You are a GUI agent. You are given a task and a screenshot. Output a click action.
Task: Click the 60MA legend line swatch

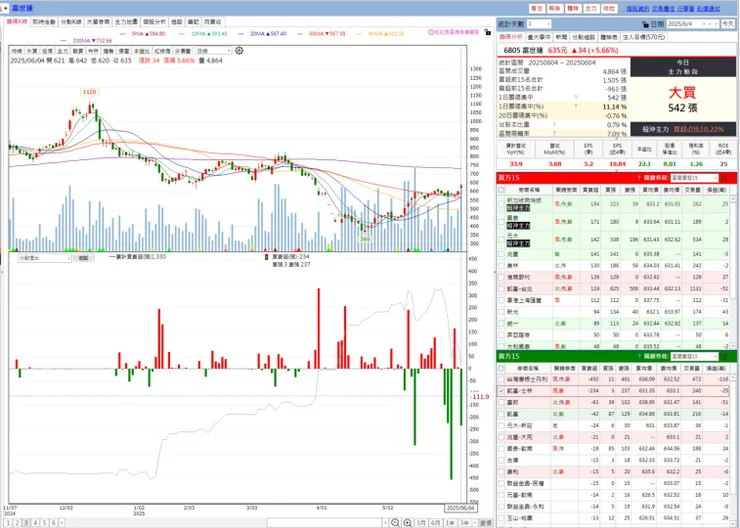pyautogui.click(x=300, y=34)
